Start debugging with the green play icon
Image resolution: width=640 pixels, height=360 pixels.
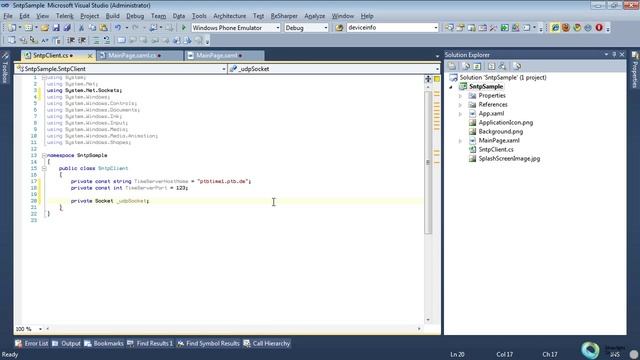click(x=184, y=28)
